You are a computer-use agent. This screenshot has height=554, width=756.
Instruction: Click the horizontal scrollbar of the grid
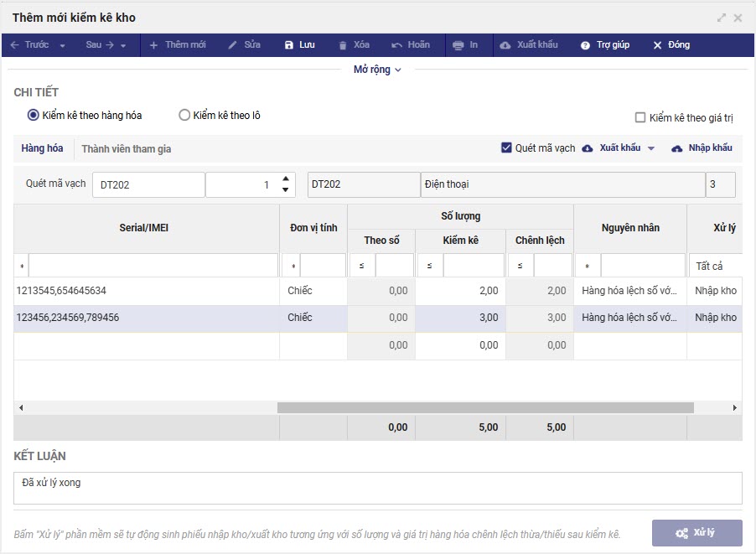[485, 408]
